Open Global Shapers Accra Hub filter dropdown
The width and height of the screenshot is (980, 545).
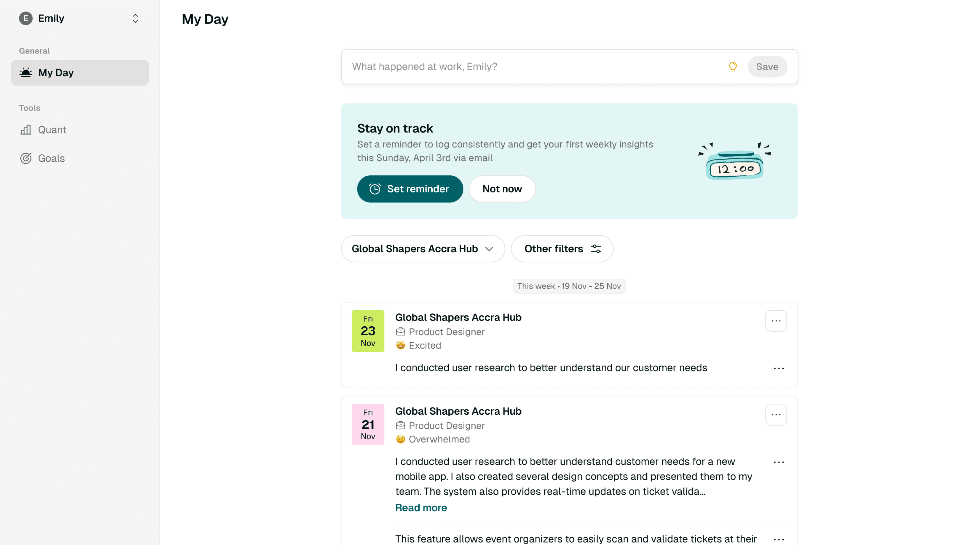point(423,249)
